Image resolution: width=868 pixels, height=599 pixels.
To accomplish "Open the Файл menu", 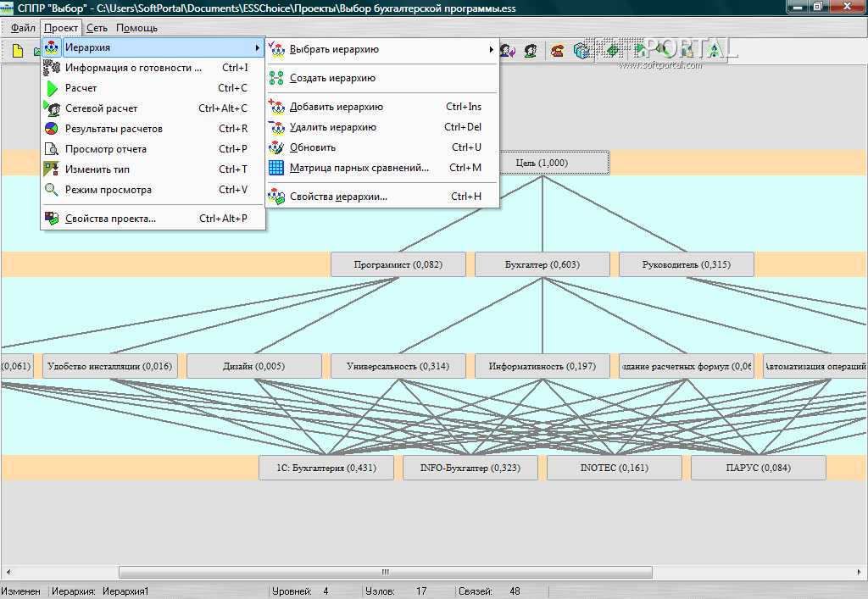I will [23, 28].
